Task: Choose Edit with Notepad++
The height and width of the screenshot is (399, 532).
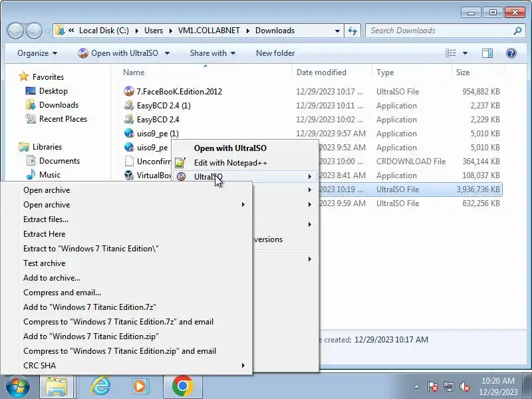Action: coord(230,163)
